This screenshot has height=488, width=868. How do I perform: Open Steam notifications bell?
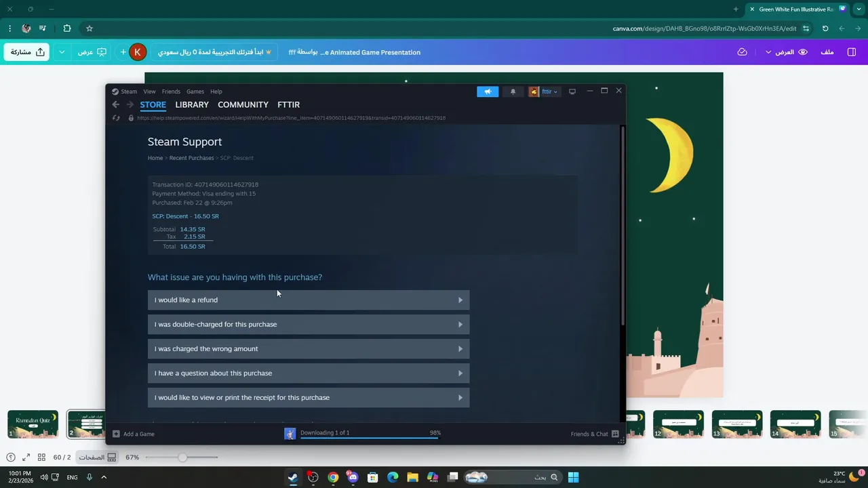click(x=513, y=91)
